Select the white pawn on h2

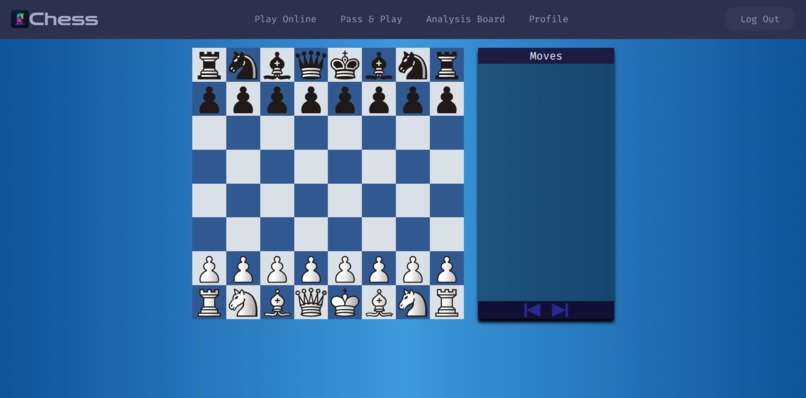tap(447, 268)
